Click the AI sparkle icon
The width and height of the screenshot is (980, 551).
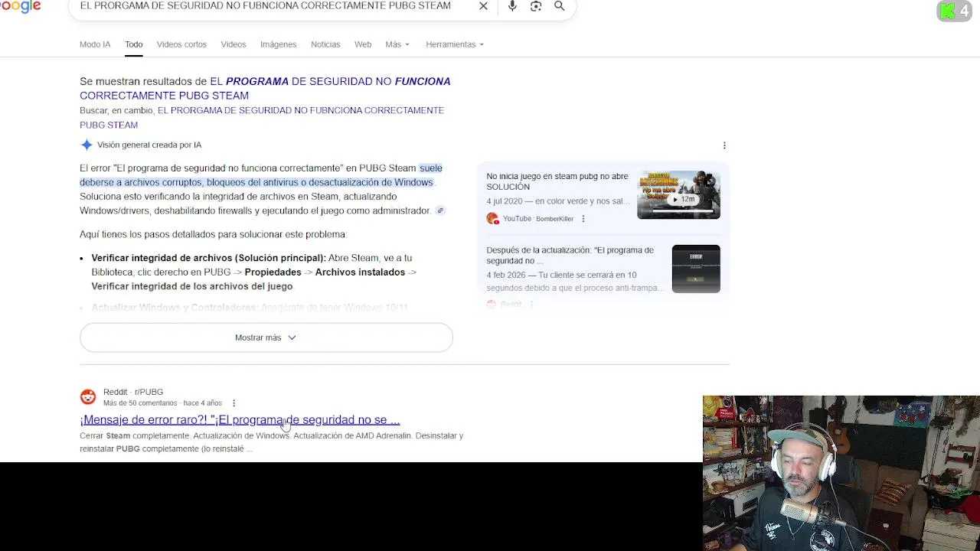87,145
